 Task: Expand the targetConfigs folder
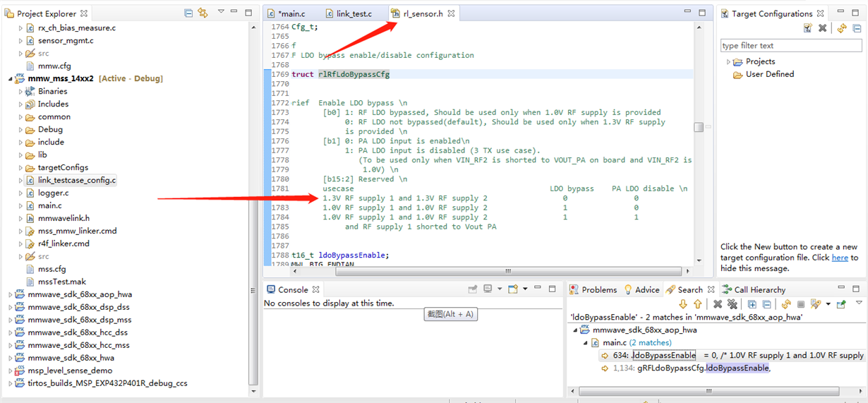click(20, 167)
